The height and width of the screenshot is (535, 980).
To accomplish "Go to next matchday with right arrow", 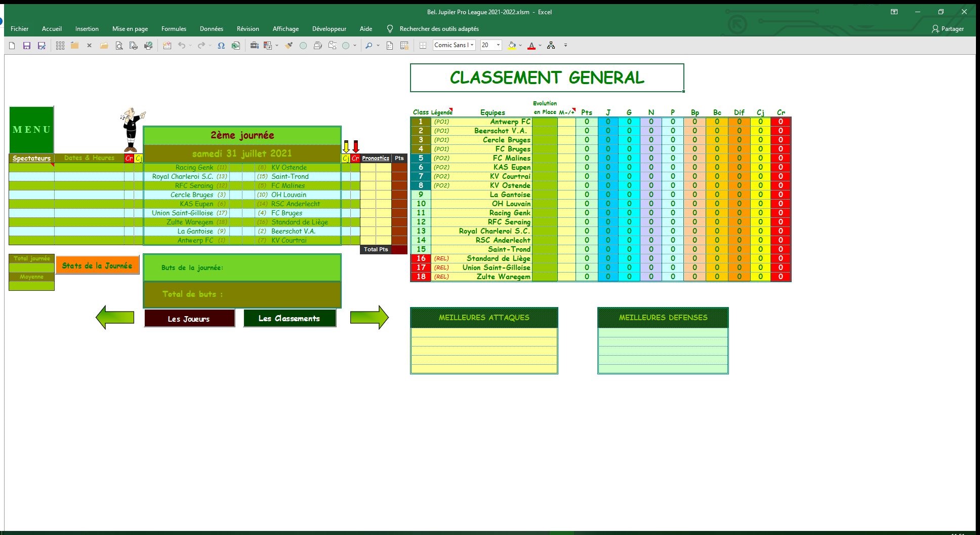I will [370, 318].
